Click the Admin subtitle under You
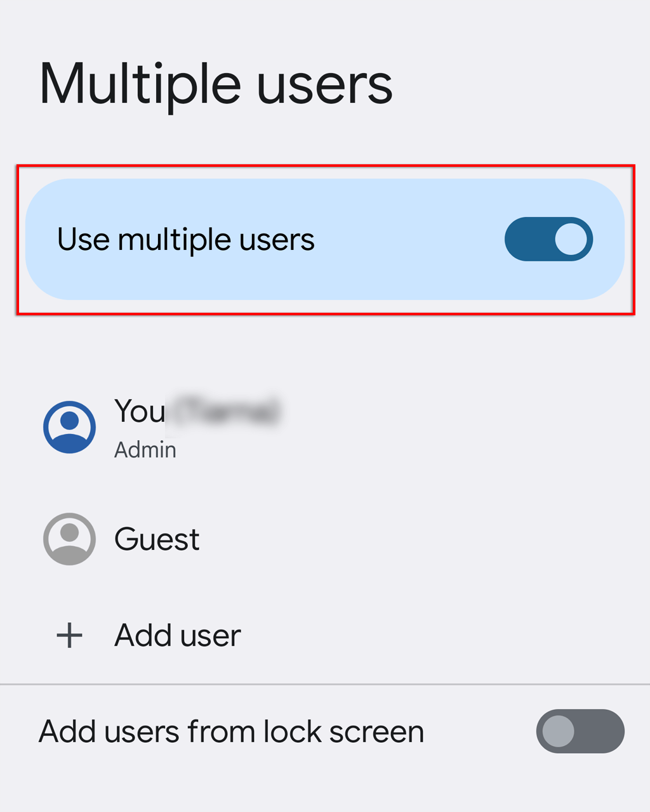 [x=145, y=450]
